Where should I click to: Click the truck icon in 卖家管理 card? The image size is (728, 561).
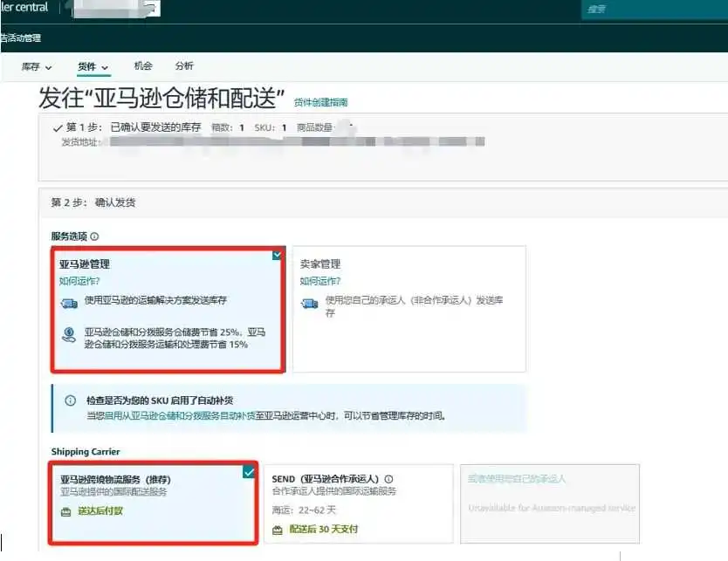[x=310, y=304]
